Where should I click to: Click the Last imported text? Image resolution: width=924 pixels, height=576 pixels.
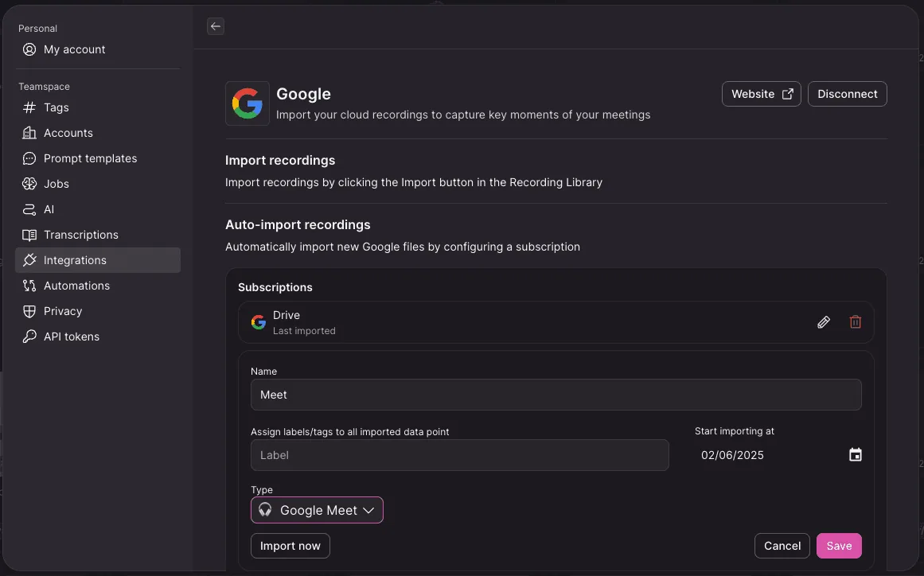[x=304, y=331]
